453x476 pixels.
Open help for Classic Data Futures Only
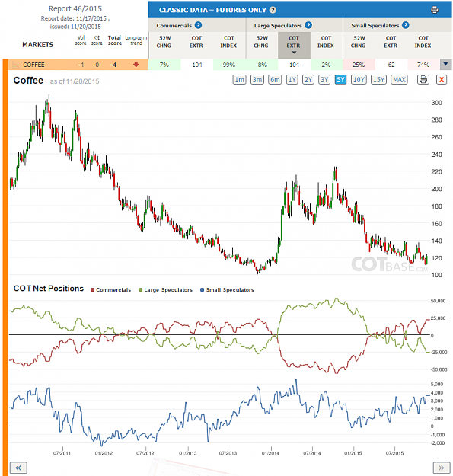coord(273,10)
